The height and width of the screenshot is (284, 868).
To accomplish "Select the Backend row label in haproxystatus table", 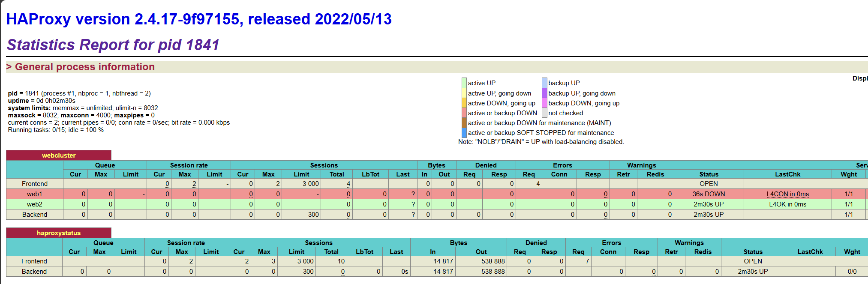I will (34, 272).
